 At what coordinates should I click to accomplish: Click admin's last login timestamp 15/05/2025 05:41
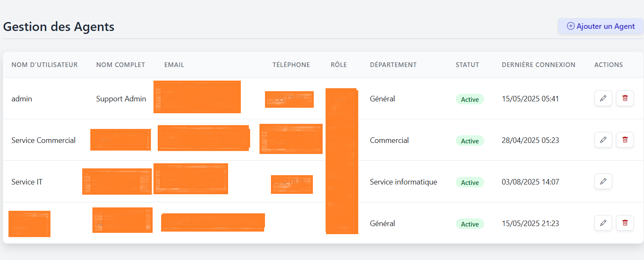[530, 98]
